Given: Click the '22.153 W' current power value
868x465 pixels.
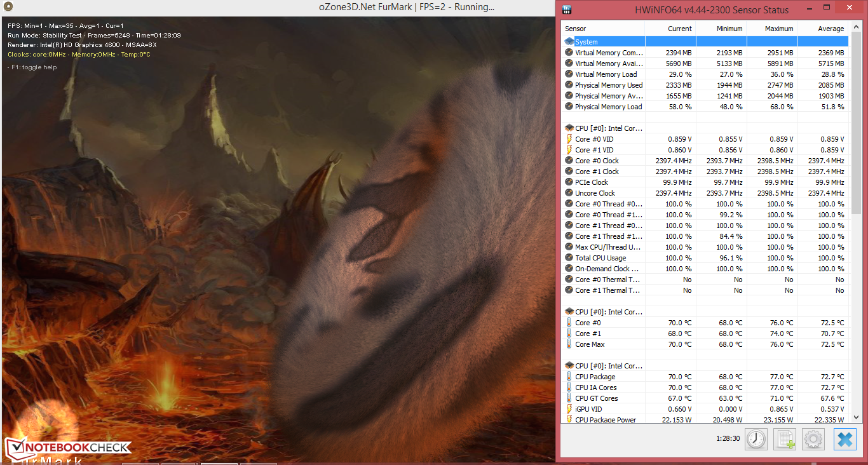Looking at the screenshot, I should 677,420.
